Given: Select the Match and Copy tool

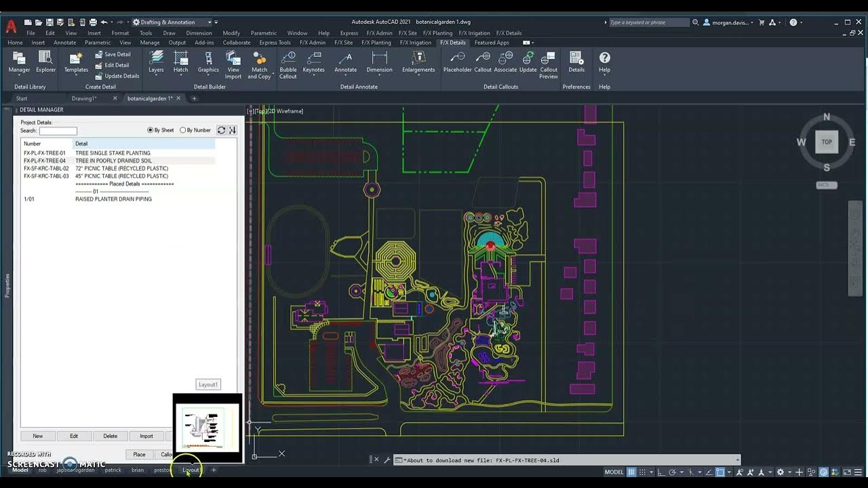Looking at the screenshot, I should (x=259, y=65).
